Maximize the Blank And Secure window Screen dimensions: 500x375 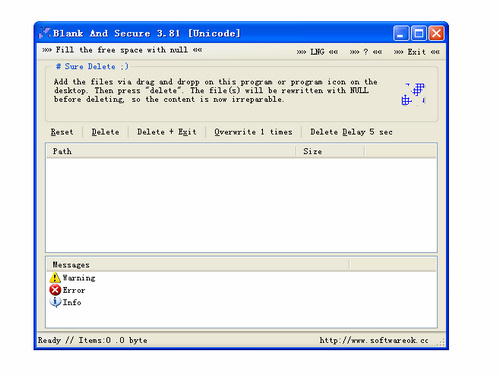click(419, 33)
